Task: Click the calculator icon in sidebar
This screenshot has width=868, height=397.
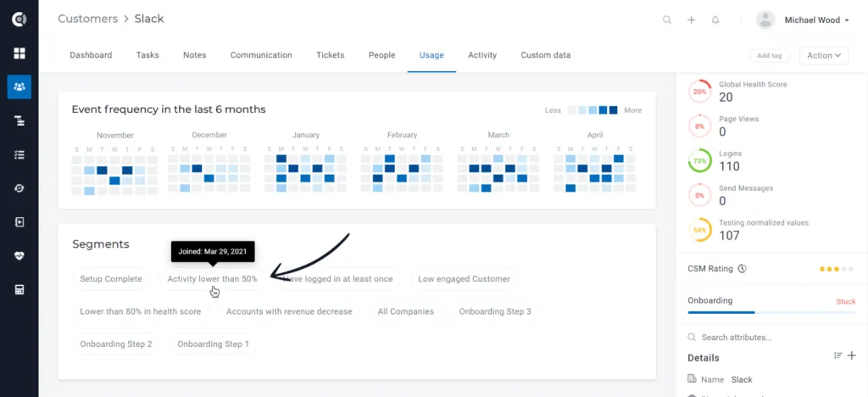Action: (x=19, y=289)
